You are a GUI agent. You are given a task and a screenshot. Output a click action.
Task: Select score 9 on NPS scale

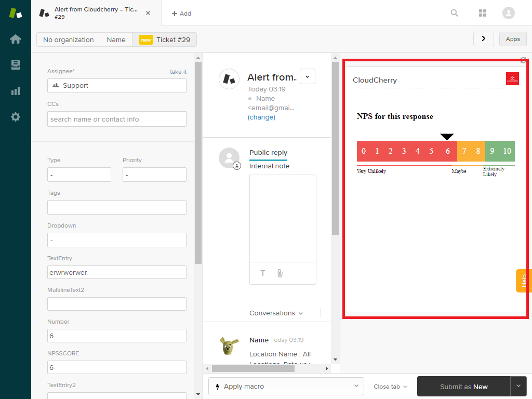point(492,151)
